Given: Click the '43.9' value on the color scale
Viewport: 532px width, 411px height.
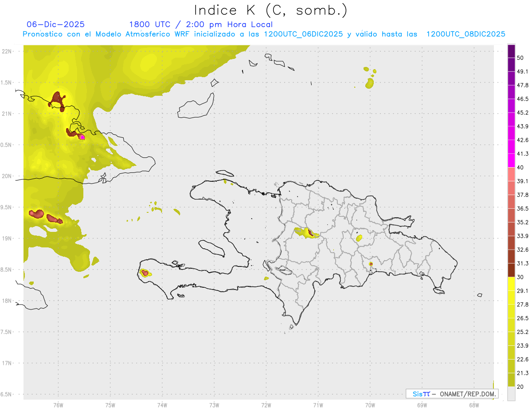Looking at the screenshot, I should pos(523,126).
